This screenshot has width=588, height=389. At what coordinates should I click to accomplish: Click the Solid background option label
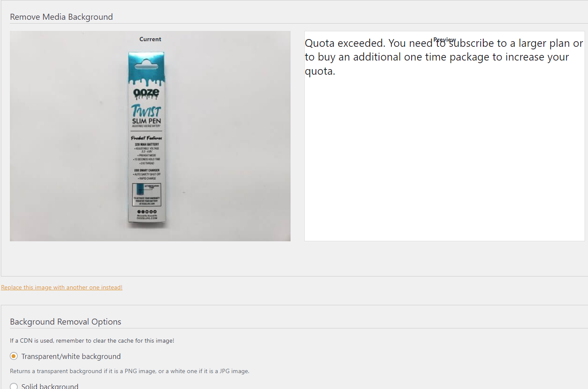(50, 386)
